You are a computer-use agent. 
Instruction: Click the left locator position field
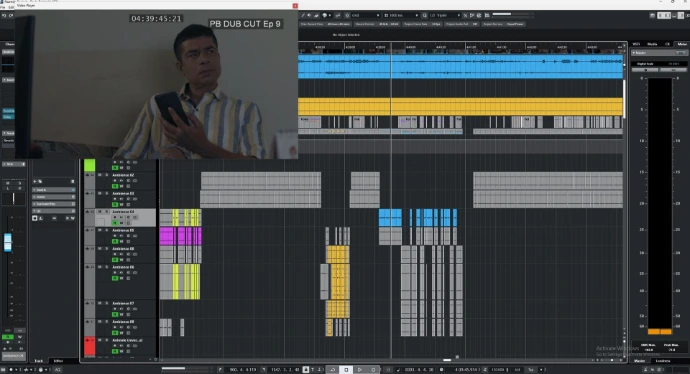point(242,370)
